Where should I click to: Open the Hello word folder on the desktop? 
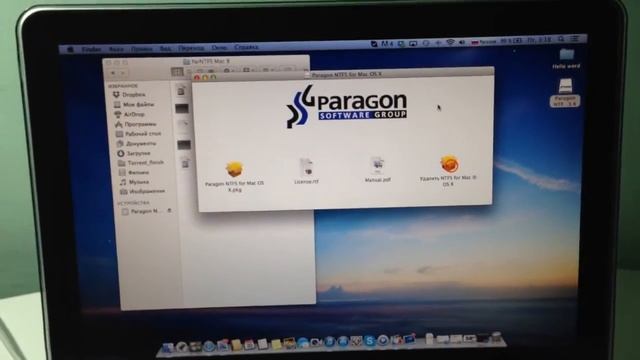click(x=566, y=58)
